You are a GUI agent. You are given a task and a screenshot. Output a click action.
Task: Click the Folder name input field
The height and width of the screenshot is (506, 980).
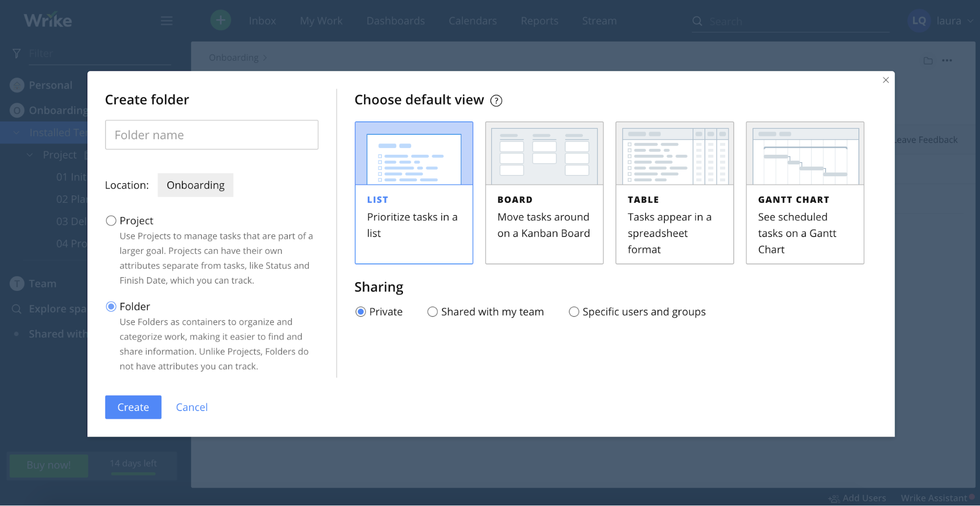point(212,135)
